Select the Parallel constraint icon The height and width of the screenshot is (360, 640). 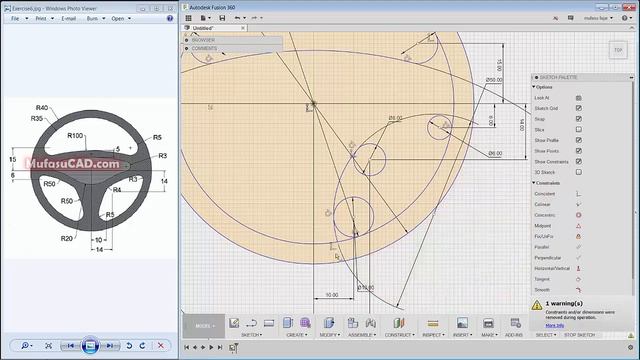[x=578, y=247]
